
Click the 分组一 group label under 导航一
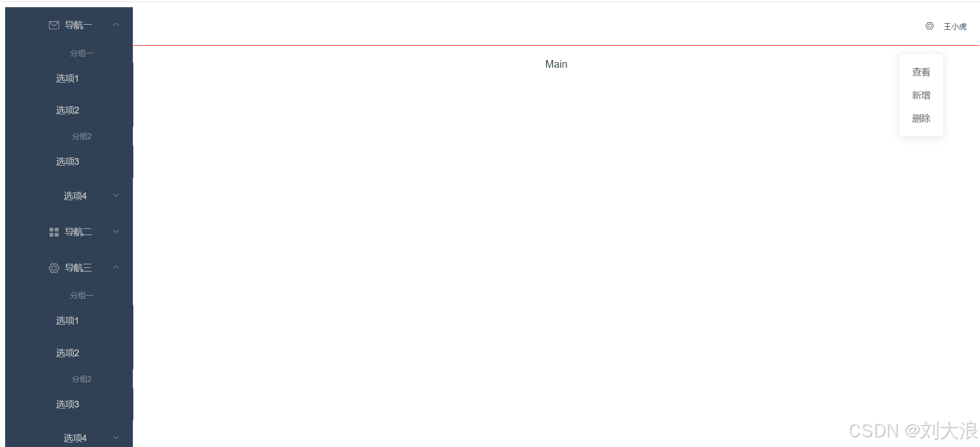tap(82, 53)
